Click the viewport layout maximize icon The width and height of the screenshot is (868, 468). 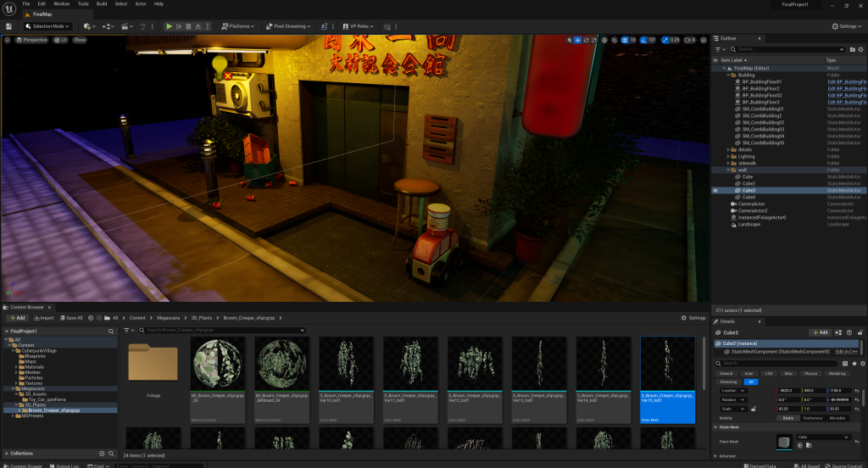[x=704, y=40]
